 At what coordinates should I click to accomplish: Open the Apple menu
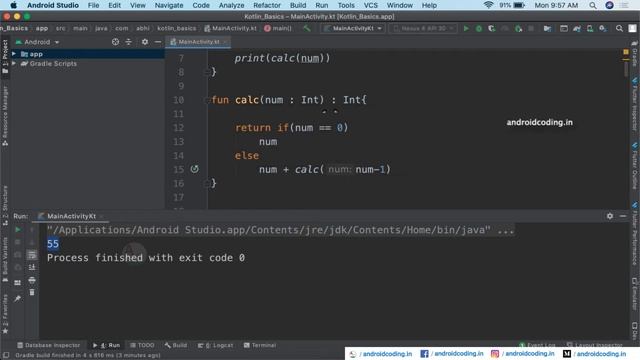(13, 5)
